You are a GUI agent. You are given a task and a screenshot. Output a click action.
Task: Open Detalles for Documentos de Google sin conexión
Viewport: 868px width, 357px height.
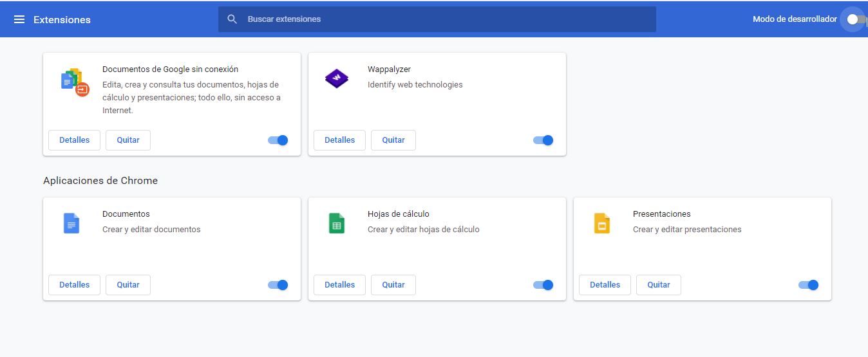tap(75, 140)
